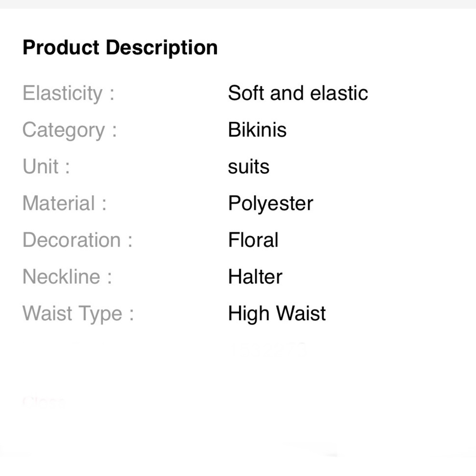
Task: Click the word Description in the heading
Action: click(162, 48)
